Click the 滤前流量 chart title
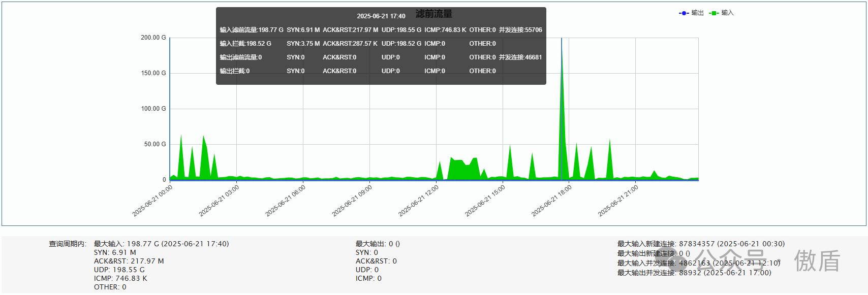This screenshot has height=295, width=868. tap(433, 14)
